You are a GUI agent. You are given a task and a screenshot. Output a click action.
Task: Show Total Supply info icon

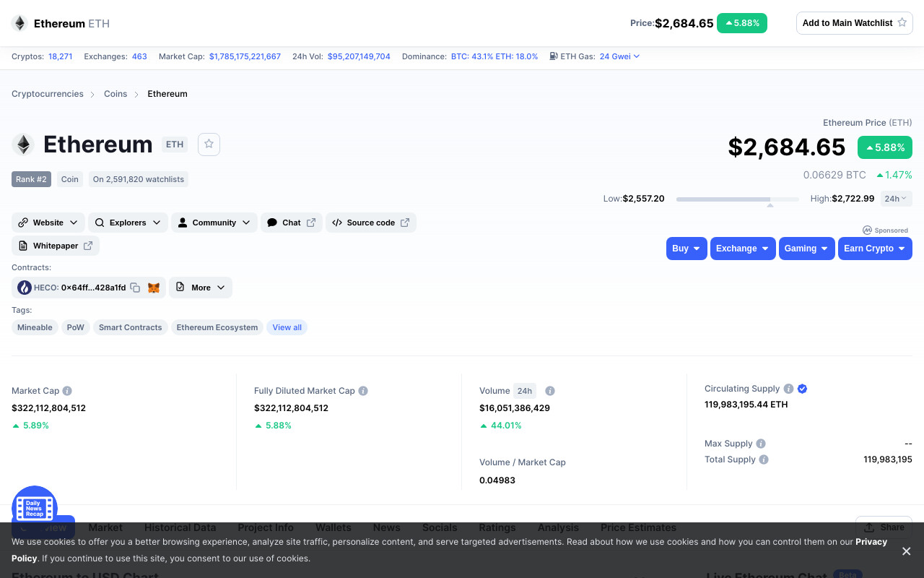[x=764, y=460]
